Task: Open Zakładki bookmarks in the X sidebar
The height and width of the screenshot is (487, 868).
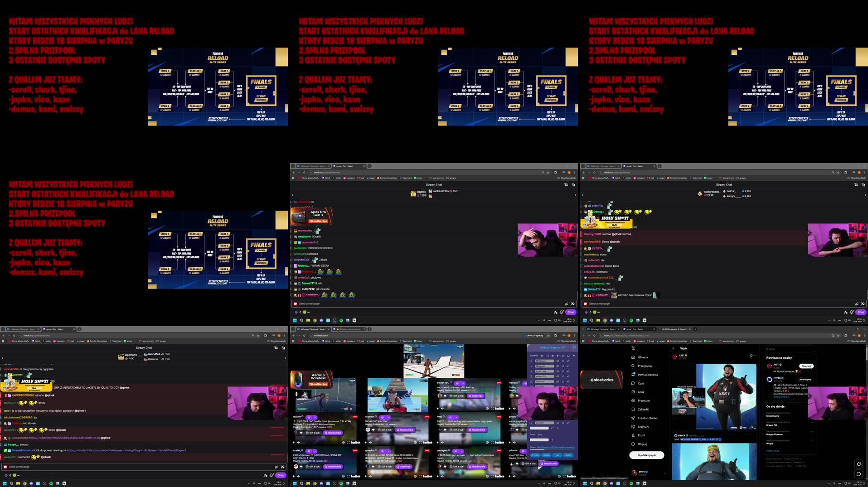Action: (640, 409)
